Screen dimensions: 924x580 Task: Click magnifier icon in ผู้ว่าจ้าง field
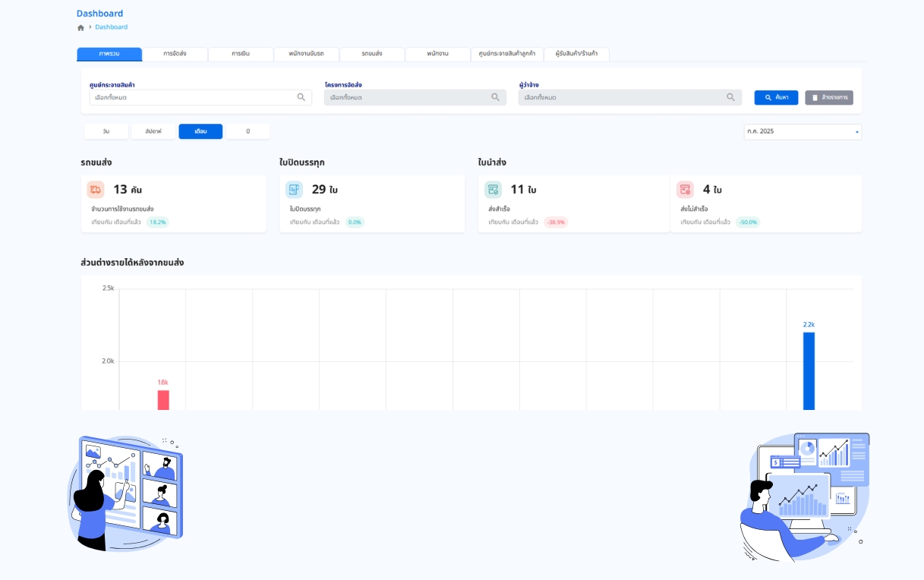pyautogui.click(x=730, y=97)
